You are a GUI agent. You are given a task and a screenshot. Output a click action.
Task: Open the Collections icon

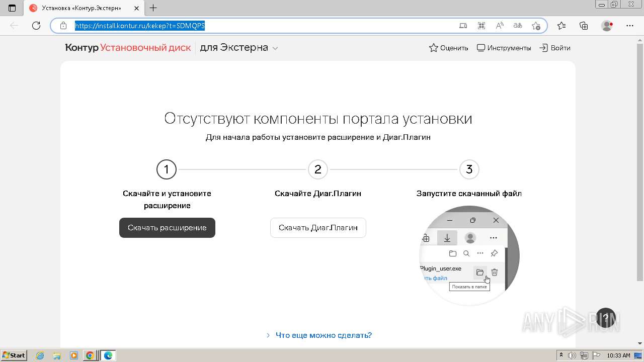tap(584, 26)
